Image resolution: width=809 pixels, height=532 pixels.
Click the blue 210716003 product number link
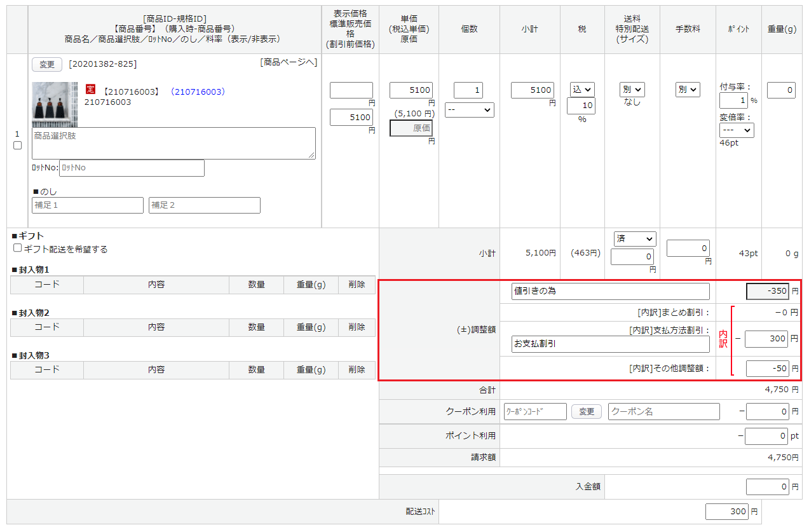(x=198, y=92)
